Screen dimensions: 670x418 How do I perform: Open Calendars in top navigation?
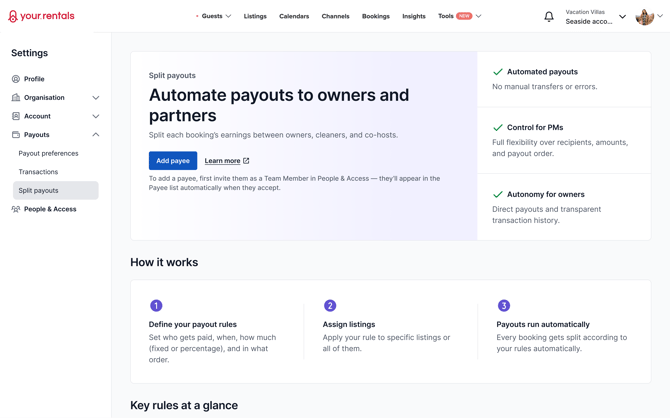pos(294,16)
